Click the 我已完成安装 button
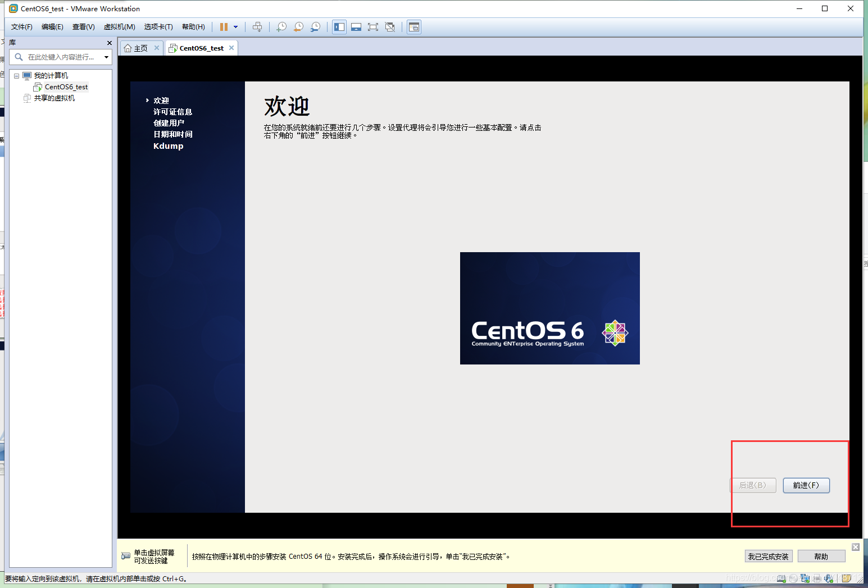Viewport: 868px width, 588px height. (769, 556)
